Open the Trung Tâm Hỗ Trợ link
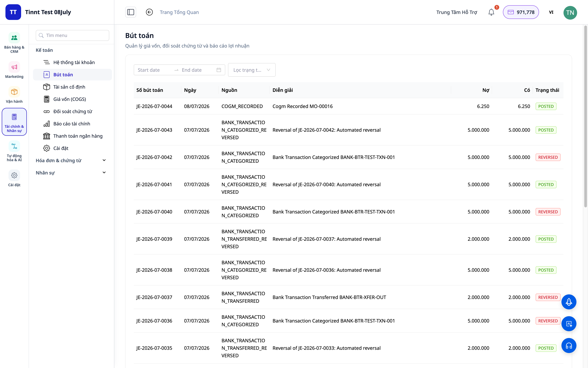The height and width of the screenshot is (368, 588). (456, 12)
